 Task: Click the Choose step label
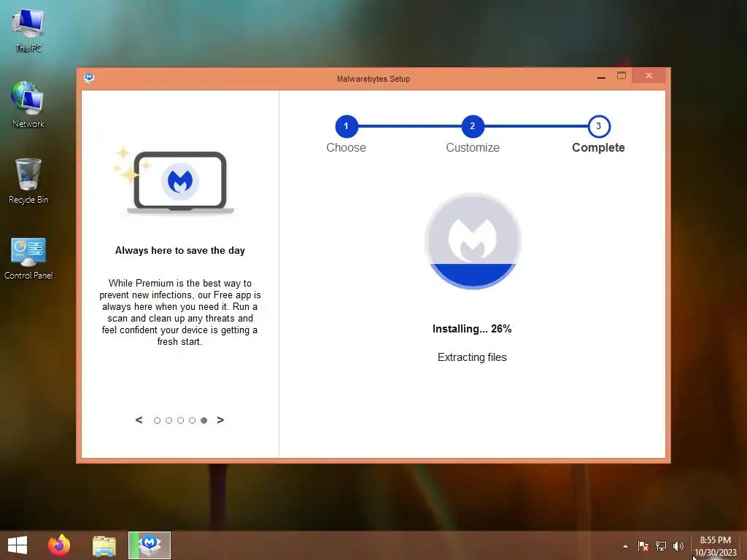coord(347,147)
